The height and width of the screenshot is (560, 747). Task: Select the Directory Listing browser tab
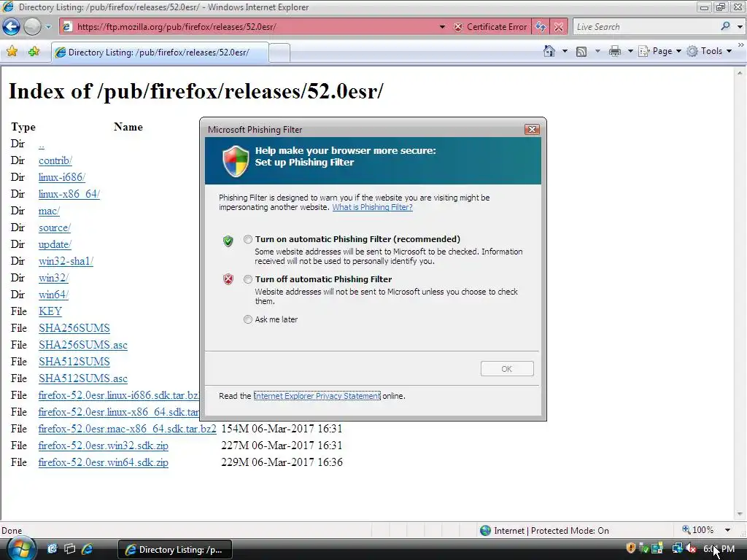160,52
